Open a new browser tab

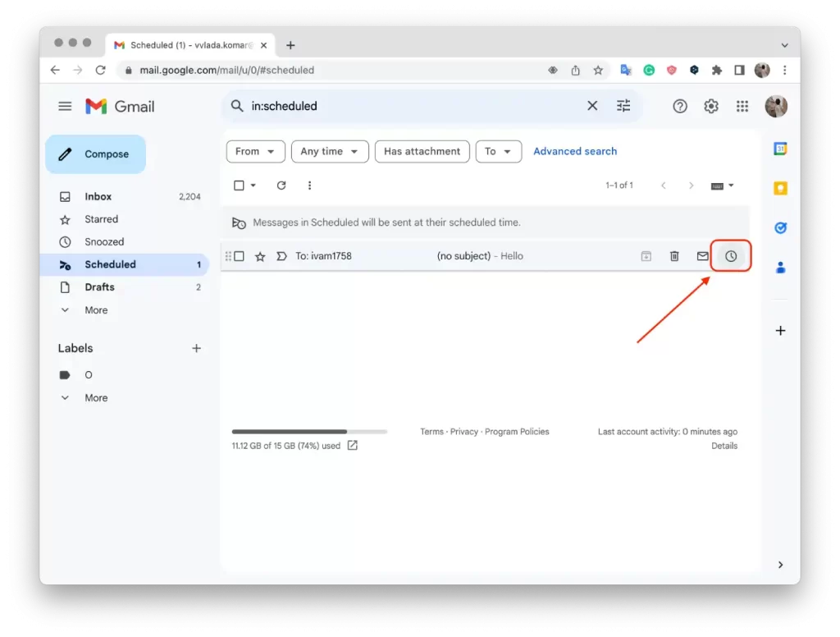tap(290, 46)
